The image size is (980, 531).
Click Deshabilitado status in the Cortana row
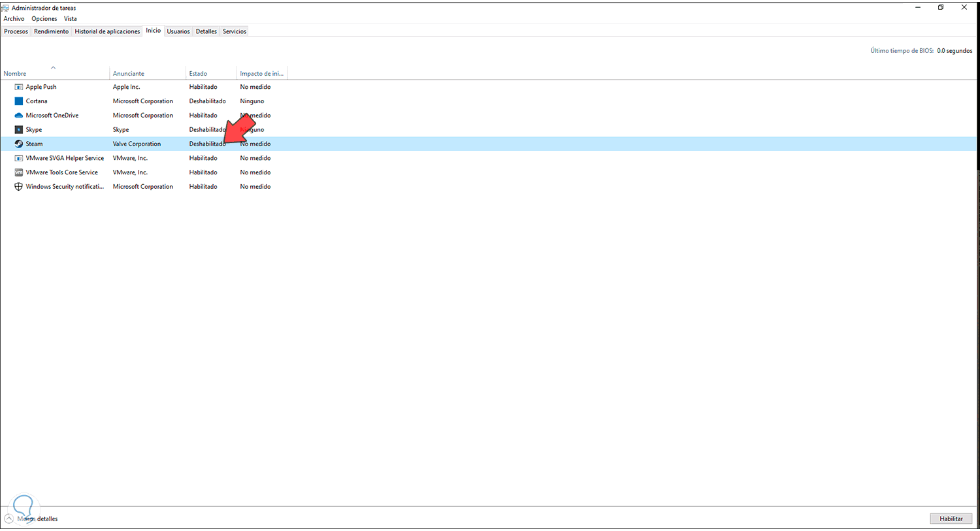(208, 101)
